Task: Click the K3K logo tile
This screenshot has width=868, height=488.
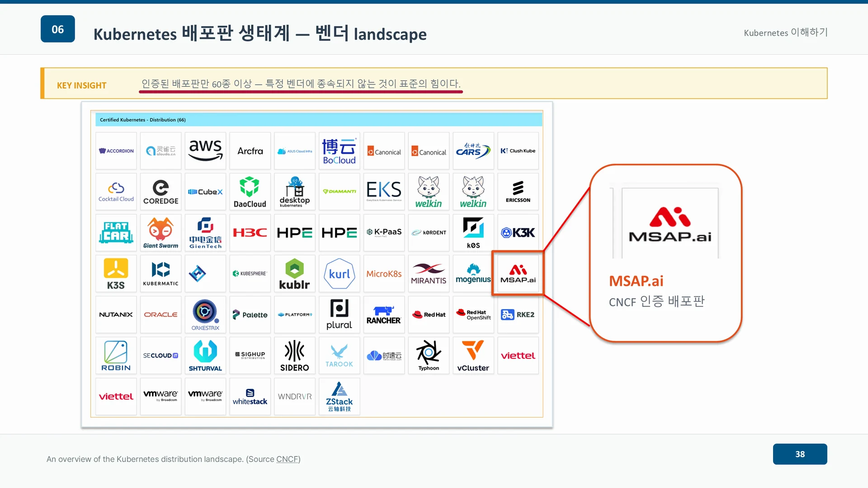Action: click(518, 233)
